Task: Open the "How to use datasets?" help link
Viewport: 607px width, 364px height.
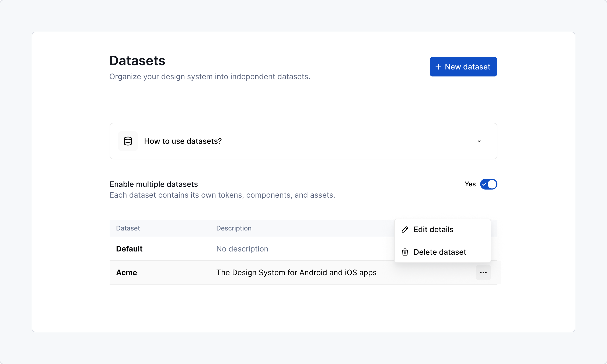Action: 183,141
